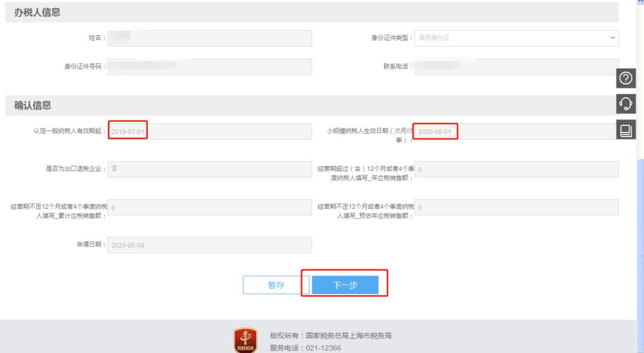Screen dimensions: 644x353
Task: Click the 身份证件号码 input field
Action: tap(209, 67)
